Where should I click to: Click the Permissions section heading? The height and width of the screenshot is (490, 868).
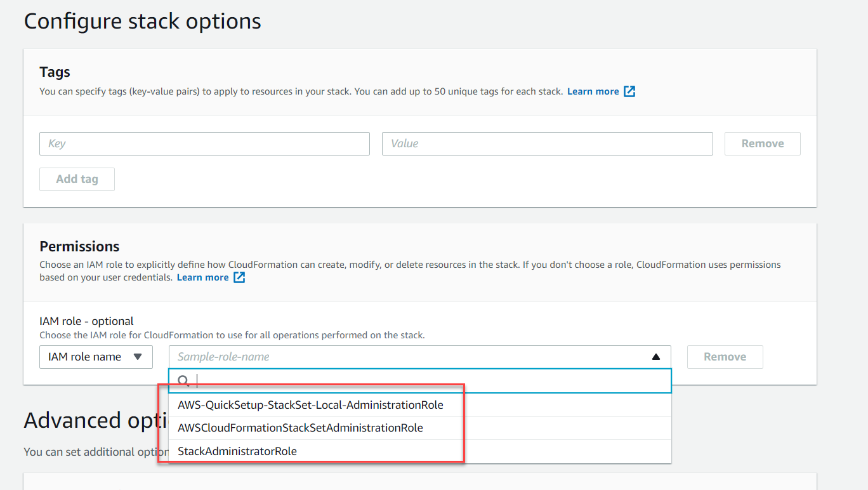pos(79,246)
